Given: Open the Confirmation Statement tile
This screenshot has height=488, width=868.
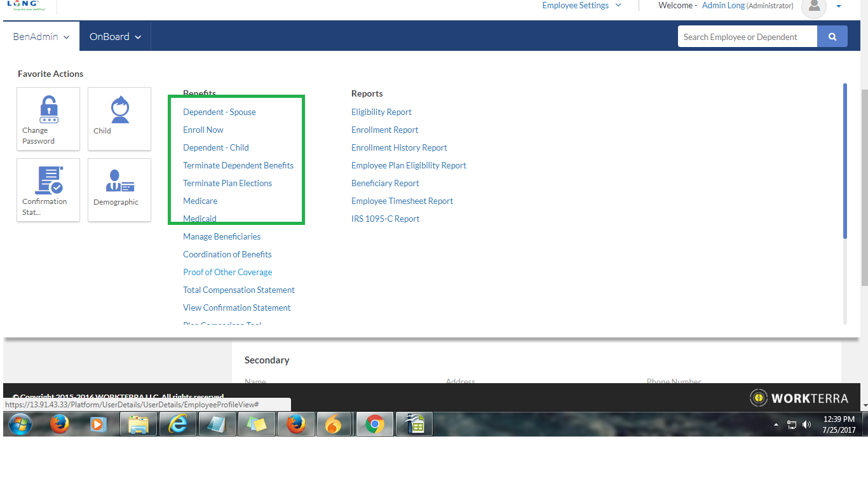Looking at the screenshot, I should click(x=48, y=189).
